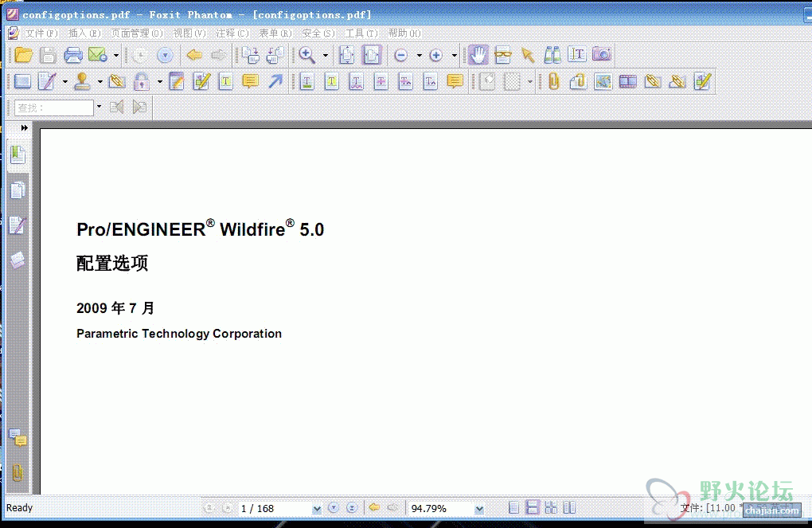
Task: Switch to facing pages layout
Action: [551, 508]
